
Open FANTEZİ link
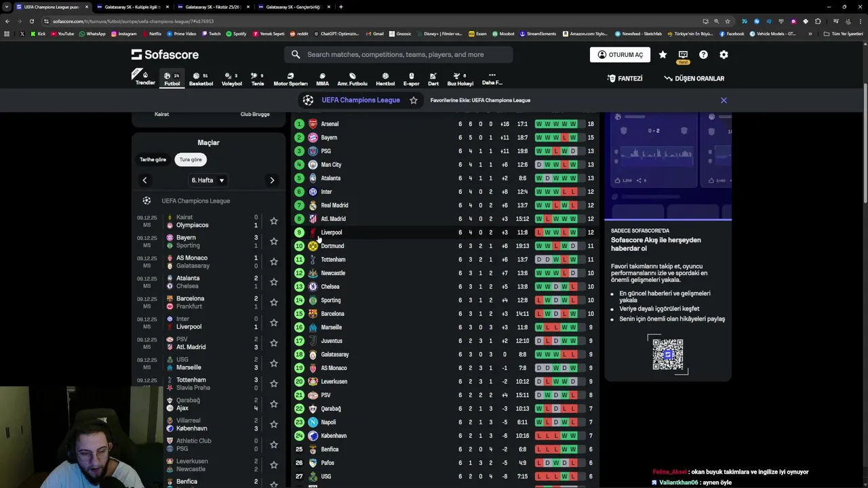tap(625, 79)
